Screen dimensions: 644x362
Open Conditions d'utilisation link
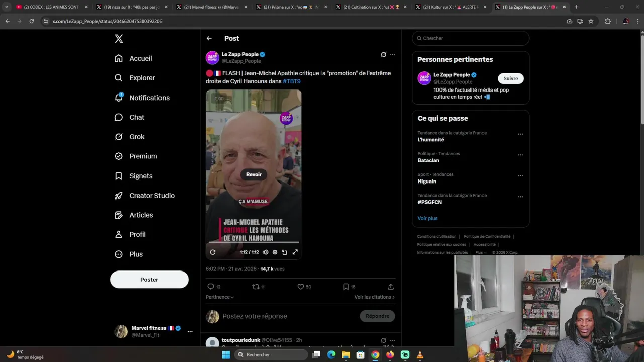tap(437, 237)
